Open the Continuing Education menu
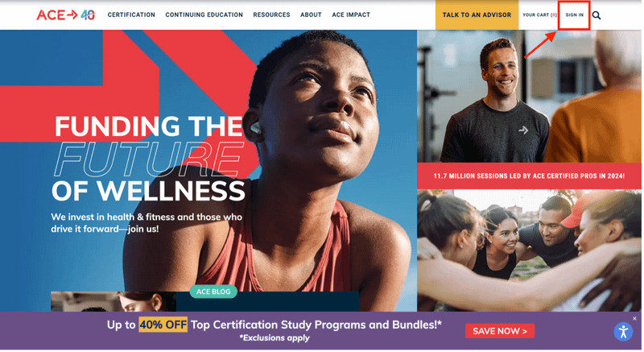The height and width of the screenshot is (352, 644). click(204, 14)
